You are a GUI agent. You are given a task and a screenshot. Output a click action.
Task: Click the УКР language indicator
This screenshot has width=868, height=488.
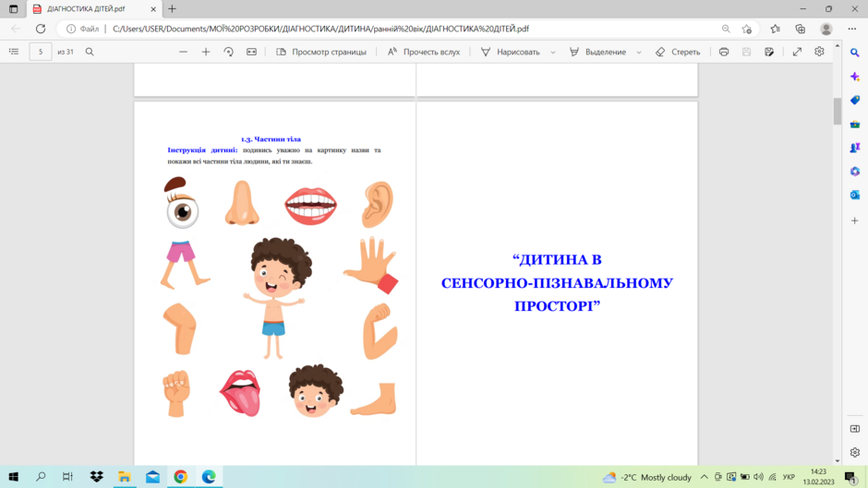(x=789, y=477)
